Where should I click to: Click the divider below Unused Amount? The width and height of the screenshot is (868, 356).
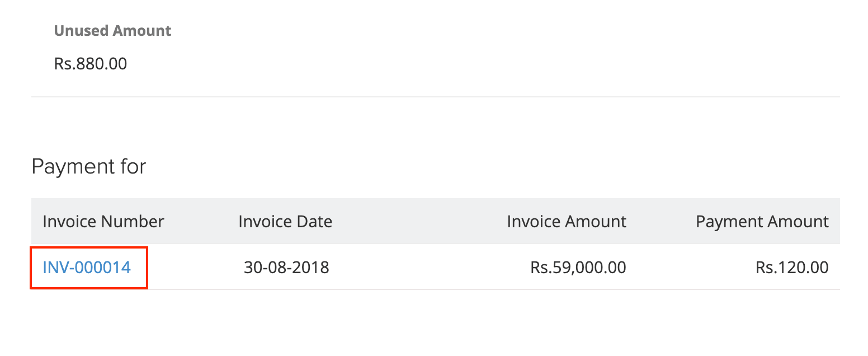[434, 96]
